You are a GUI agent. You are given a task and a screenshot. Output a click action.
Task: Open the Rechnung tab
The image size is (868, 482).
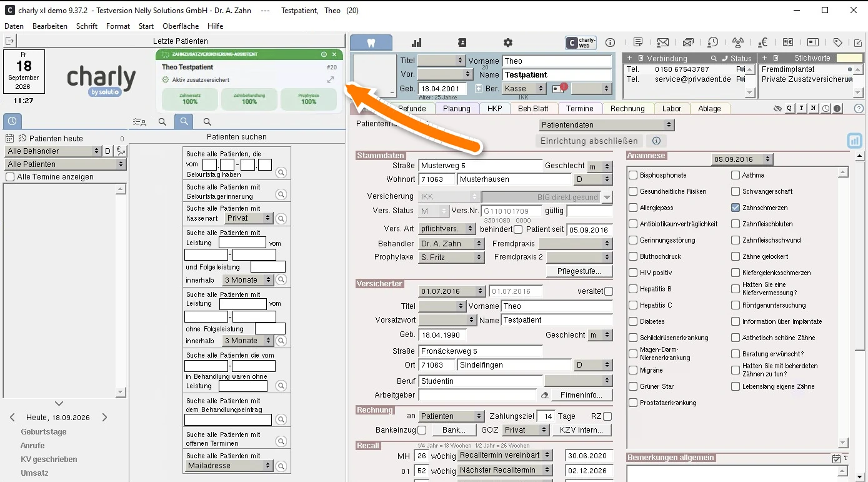point(627,109)
